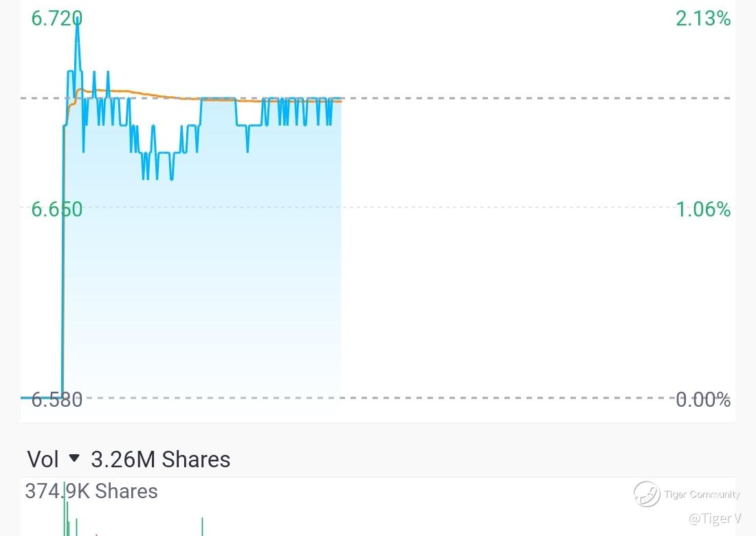Click the price spike peak near 6.720
Viewport: 756px width, 536px height.
coord(77,19)
